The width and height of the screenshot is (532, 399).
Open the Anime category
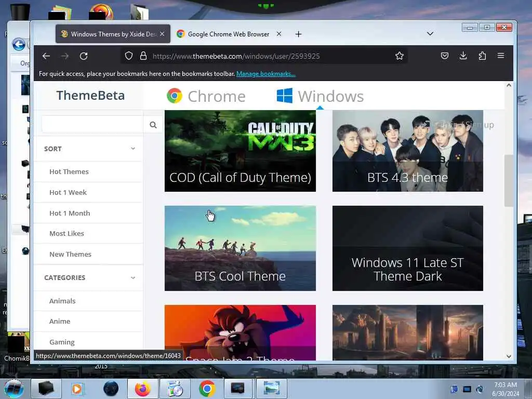coord(60,321)
